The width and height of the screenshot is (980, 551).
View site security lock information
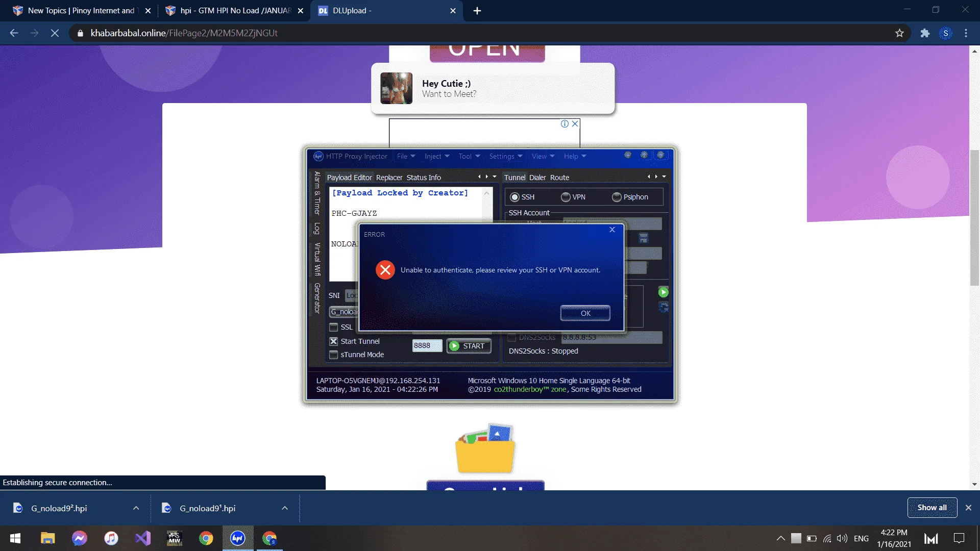(80, 33)
